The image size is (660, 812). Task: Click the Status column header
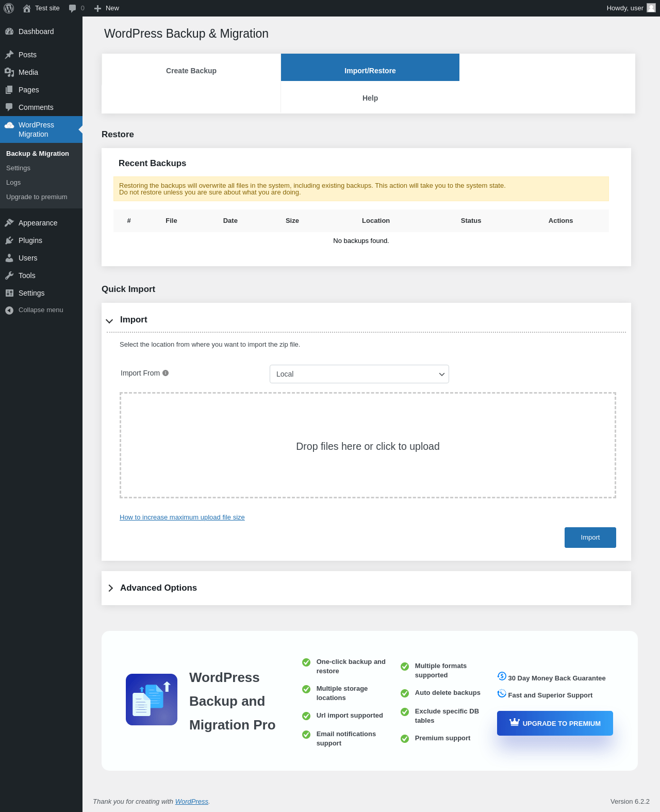(x=471, y=221)
